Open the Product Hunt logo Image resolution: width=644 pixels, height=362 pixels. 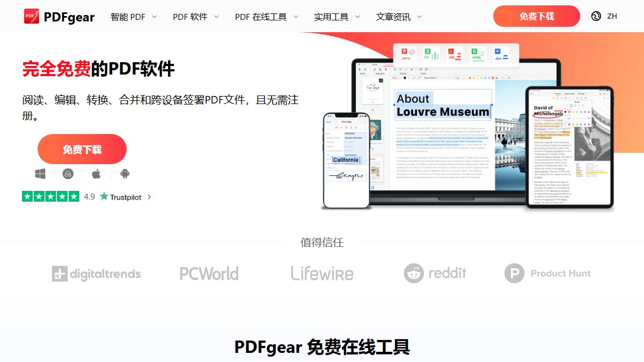tap(547, 274)
